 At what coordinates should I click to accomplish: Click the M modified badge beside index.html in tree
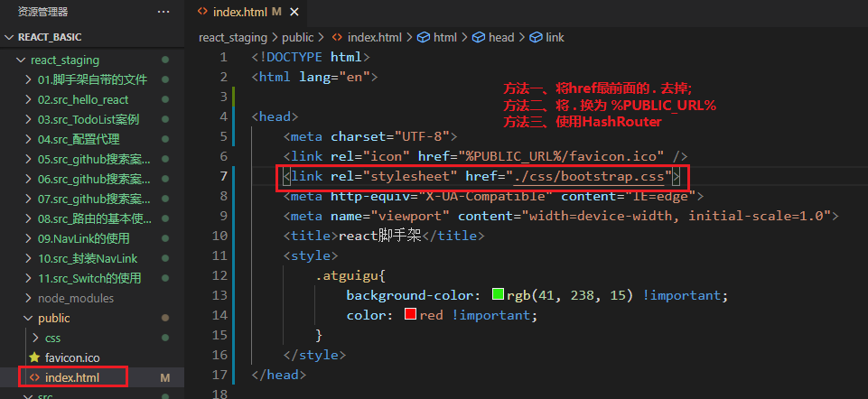pos(164,378)
